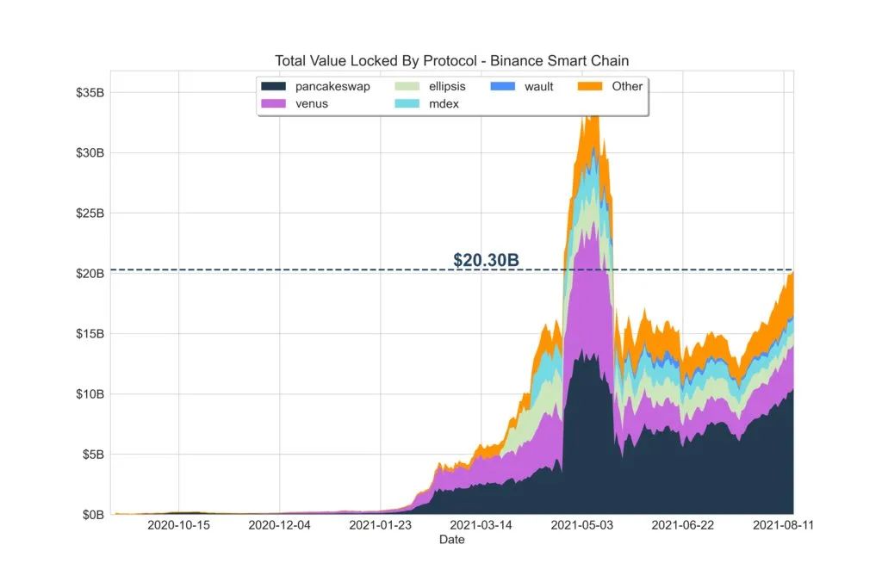Click the Date x-axis title

(451, 540)
